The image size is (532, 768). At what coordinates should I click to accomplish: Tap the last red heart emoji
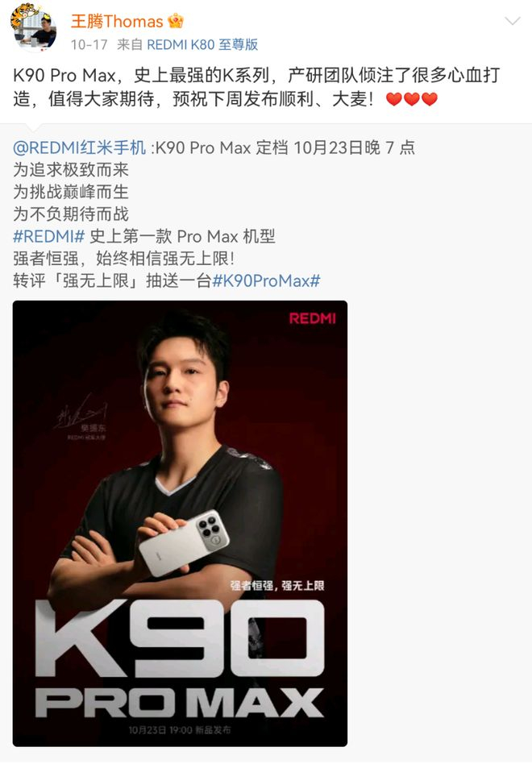coord(429,99)
